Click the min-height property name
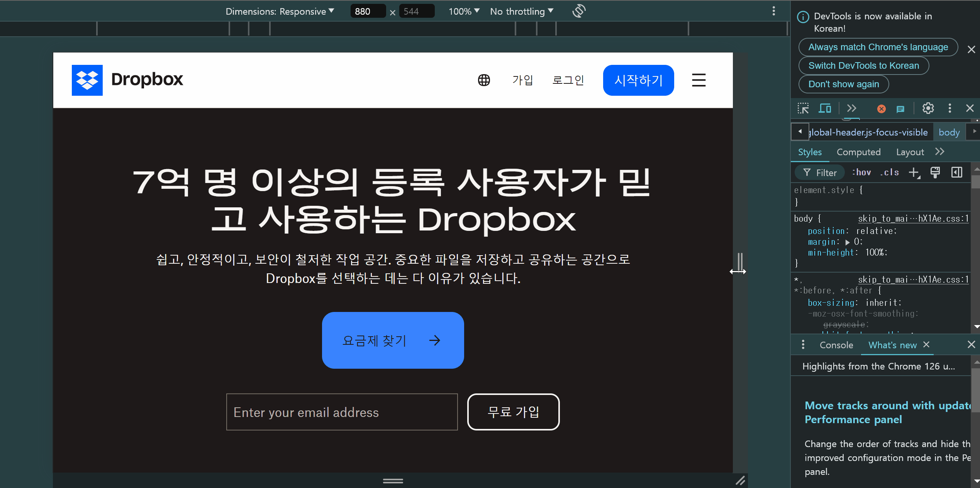 [x=831, y=252]
